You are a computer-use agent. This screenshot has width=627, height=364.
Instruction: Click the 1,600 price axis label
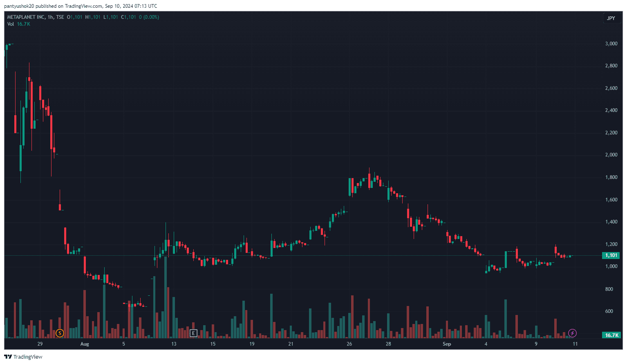tap(611, 200)
